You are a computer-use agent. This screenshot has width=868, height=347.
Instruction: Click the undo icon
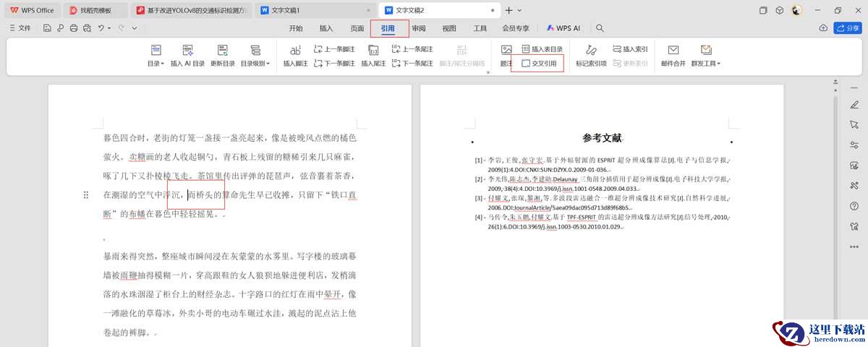pyautogui.click(x=101, y=28)
